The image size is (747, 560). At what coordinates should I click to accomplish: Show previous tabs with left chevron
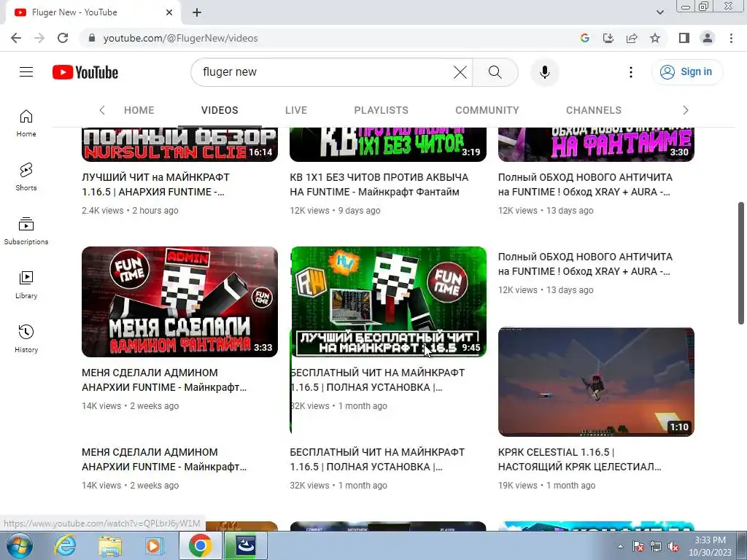click(x=102, y=110)
